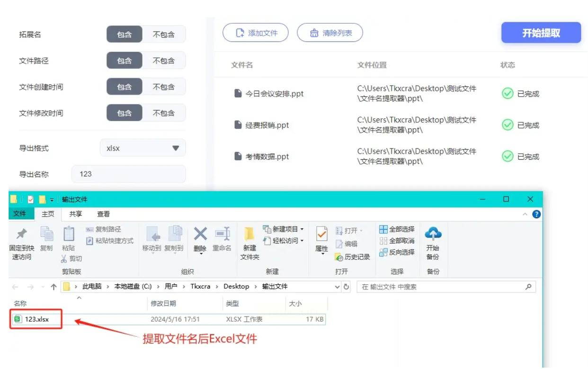Start extraction with 开始提取 button

pyautogui.click(x=541, y=33)
